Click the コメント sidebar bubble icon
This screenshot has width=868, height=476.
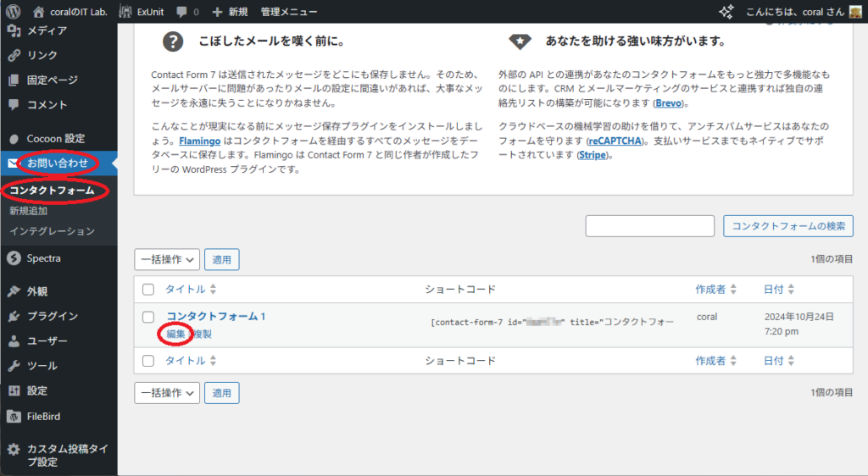coord(14,104)
